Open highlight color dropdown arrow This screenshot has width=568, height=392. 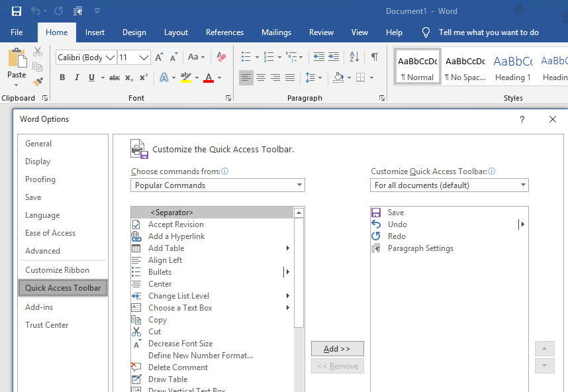point(197,77)
